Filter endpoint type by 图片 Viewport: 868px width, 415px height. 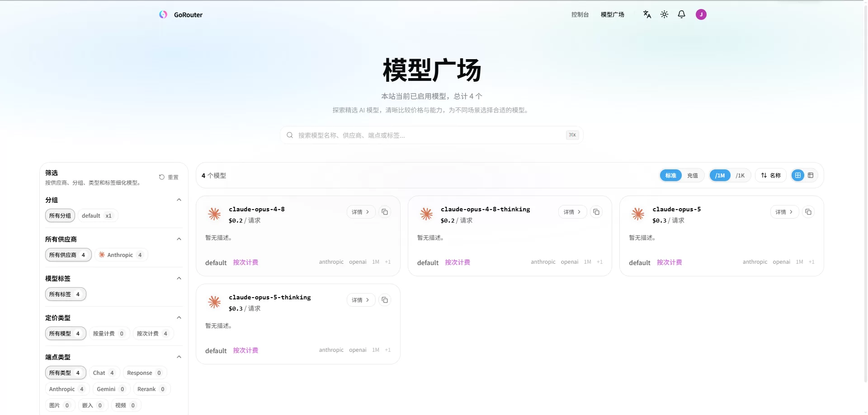point(60,405)
